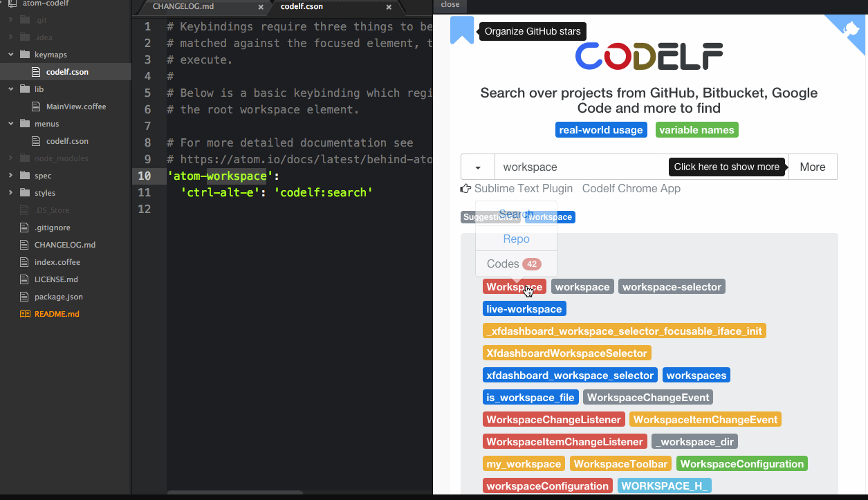
Task: Expand the node_modules folder
Action: tap(10, 158)
